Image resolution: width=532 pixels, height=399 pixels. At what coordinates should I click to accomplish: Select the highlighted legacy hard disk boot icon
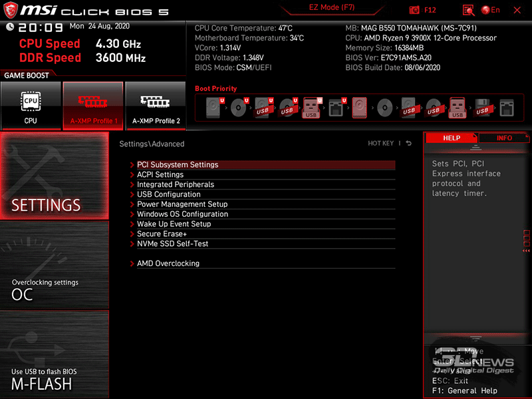pyautogui.click(x=360, y=108)
